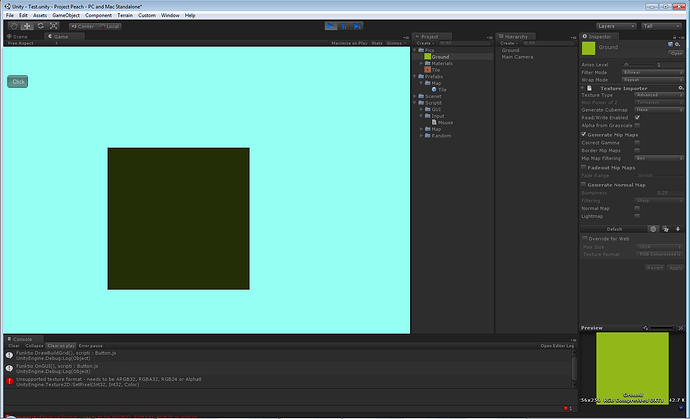Check the Lightmap checkbox
Image resolution: width=690 pixels, height=419 pixels.
637,216
